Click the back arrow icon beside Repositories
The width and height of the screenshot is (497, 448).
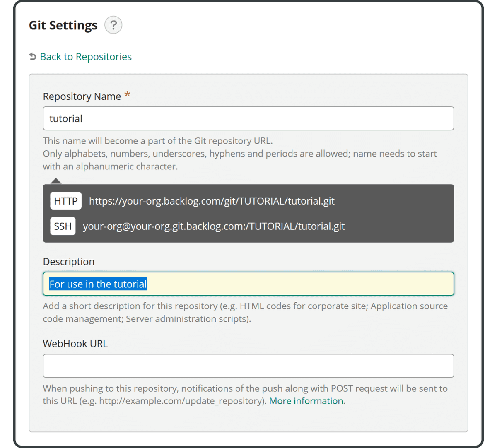tap(33, 56)
